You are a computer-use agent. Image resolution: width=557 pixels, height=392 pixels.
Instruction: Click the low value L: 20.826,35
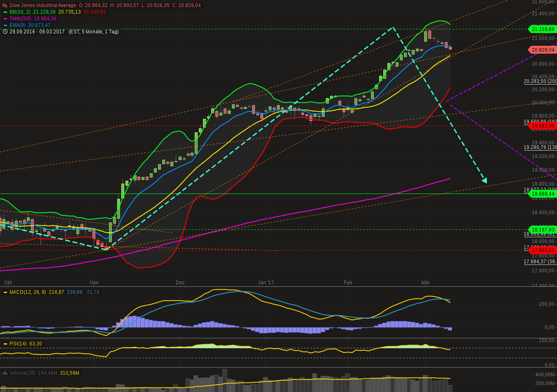pos(155,5)
